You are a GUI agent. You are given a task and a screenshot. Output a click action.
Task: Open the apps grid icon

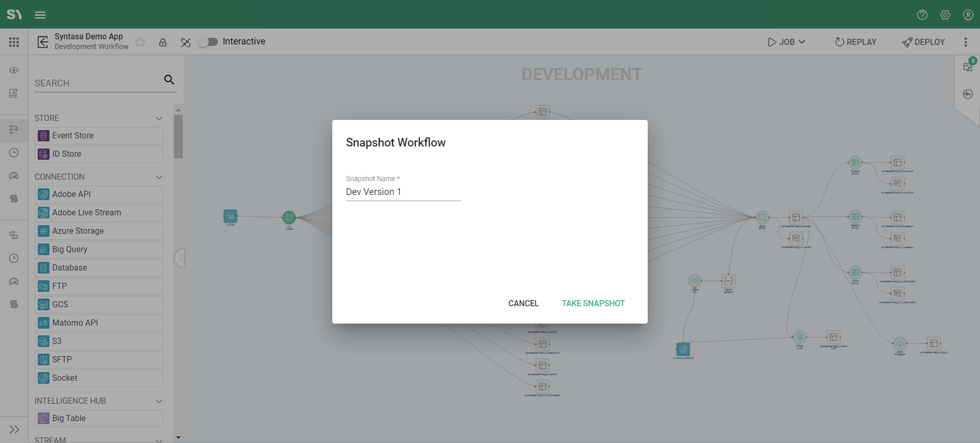coord(14,42)
